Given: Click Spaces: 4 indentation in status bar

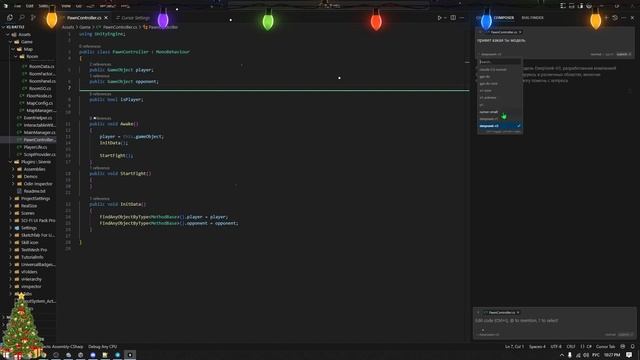Looking at the screenshot, I should coord(537,347).
